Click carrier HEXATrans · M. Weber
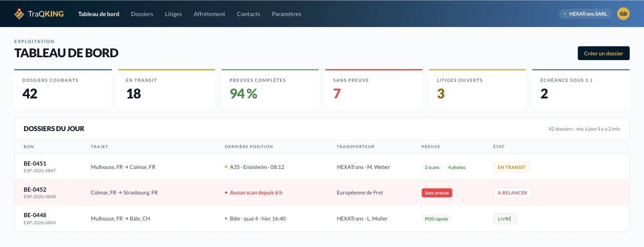 (x=363, y=167)
